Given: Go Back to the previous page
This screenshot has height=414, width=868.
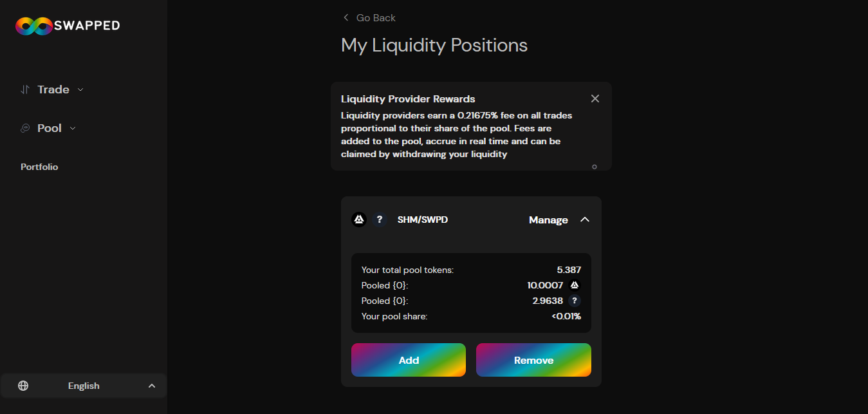Looking at the screenshot, I should click(369, 17).
